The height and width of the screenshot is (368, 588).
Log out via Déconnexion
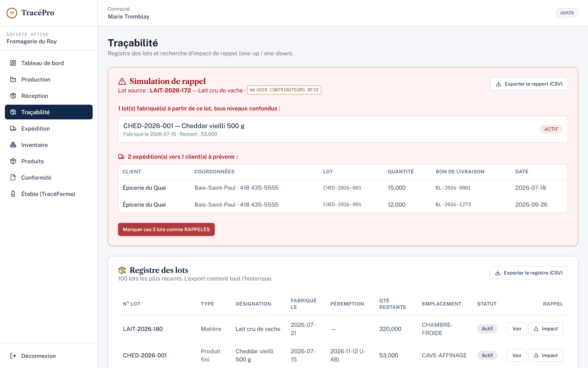tap(49, 356)
